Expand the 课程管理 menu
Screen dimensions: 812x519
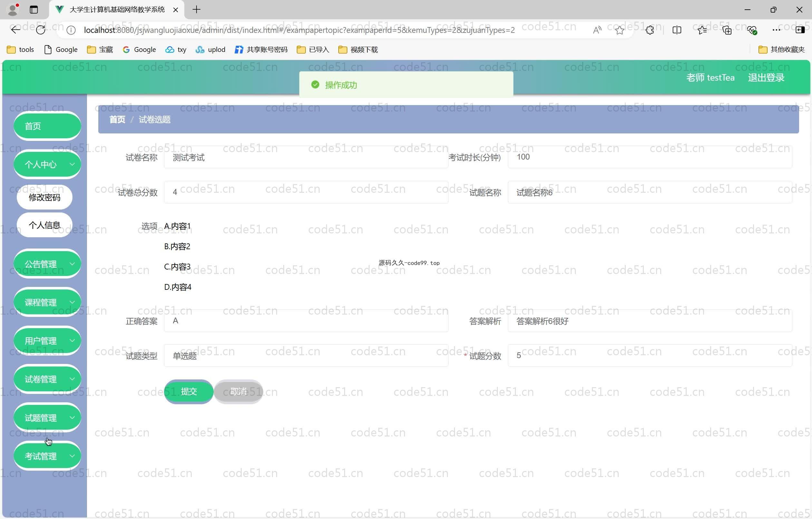point(47,302)
